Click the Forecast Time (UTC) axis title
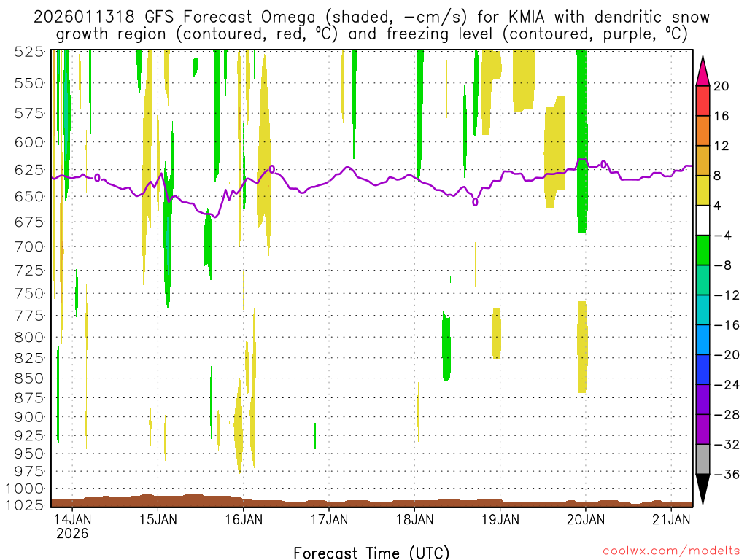747x560 pixels. tap(371, 553)
